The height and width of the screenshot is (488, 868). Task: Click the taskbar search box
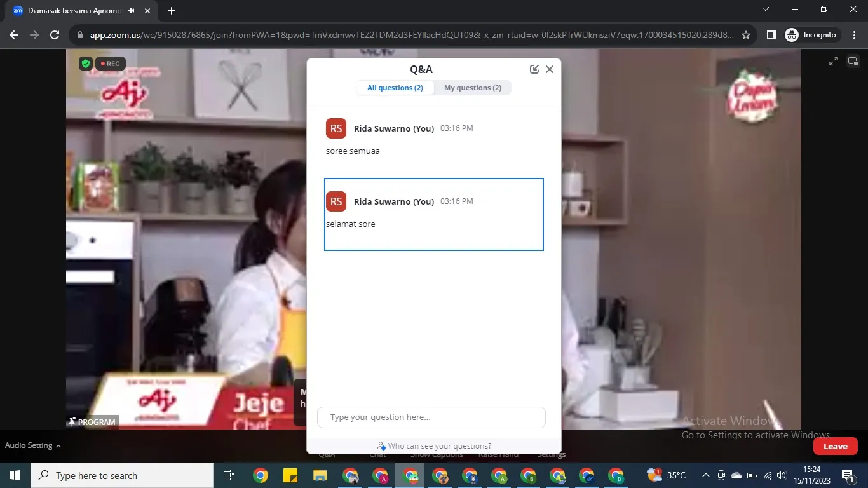(122, 475)
